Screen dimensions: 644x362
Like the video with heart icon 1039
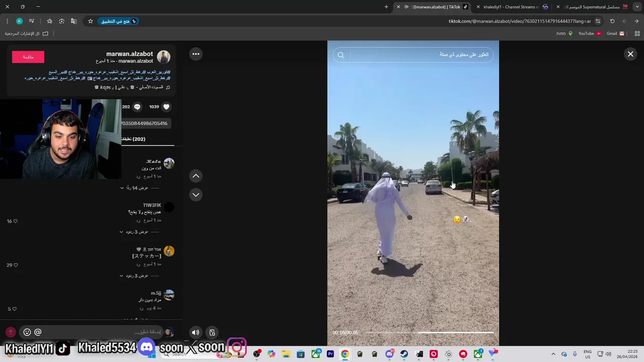tap(167, 107)
